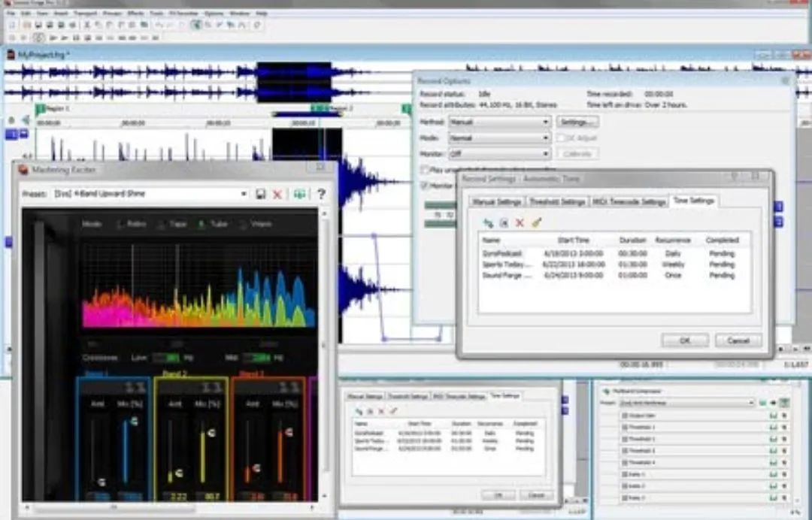Open the Method dropdown set to Manual
Image resolution: width=812 pixels, height=520 pixels.
coord(499,122)
